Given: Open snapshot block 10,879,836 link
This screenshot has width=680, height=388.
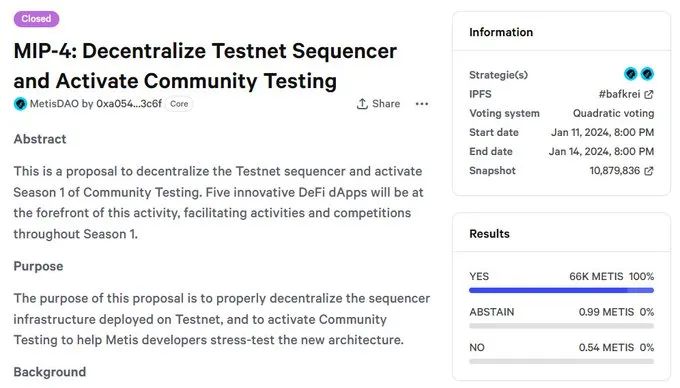Looking at the screenshot, I should pos(615,171).
